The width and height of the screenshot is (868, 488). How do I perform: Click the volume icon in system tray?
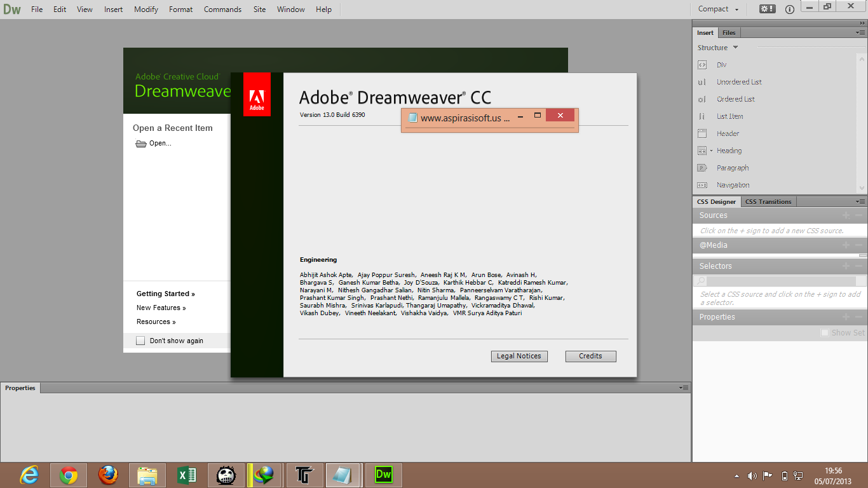tap(752, 476)
